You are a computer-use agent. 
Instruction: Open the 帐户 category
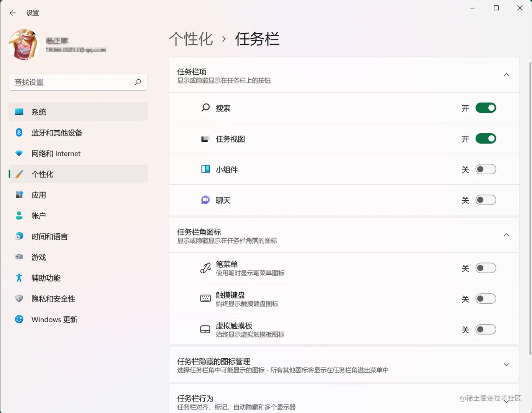coord(78,215)
